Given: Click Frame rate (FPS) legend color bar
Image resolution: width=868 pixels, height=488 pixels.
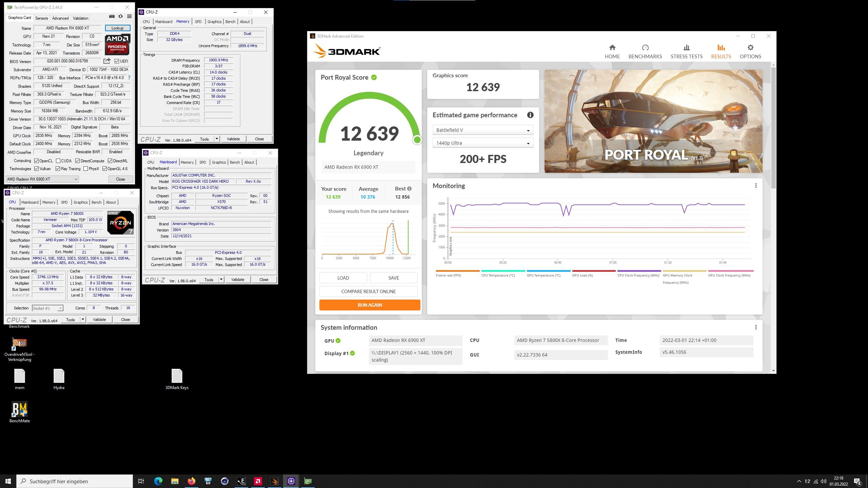Looking at the screenshot, I should pos(458,271).
